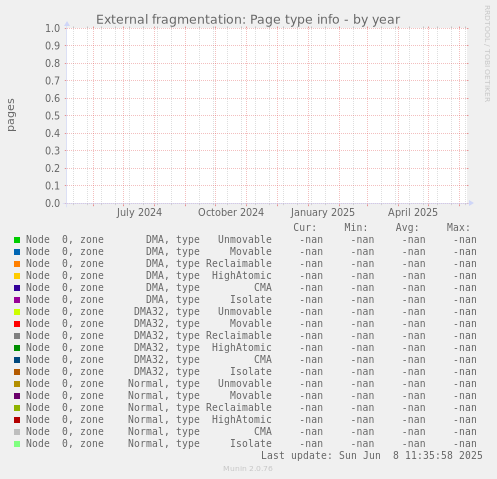Click the y-axis value 0.5
This screenshot has width=497, height=479.
[53, 116]
